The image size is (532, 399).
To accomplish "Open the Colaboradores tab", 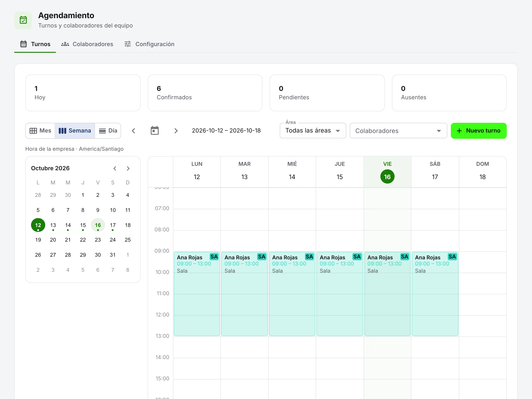I will [x=87, y=44].
